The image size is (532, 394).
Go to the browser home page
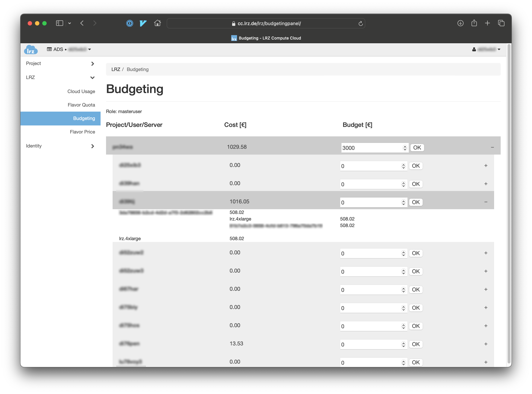pos(157,23)
